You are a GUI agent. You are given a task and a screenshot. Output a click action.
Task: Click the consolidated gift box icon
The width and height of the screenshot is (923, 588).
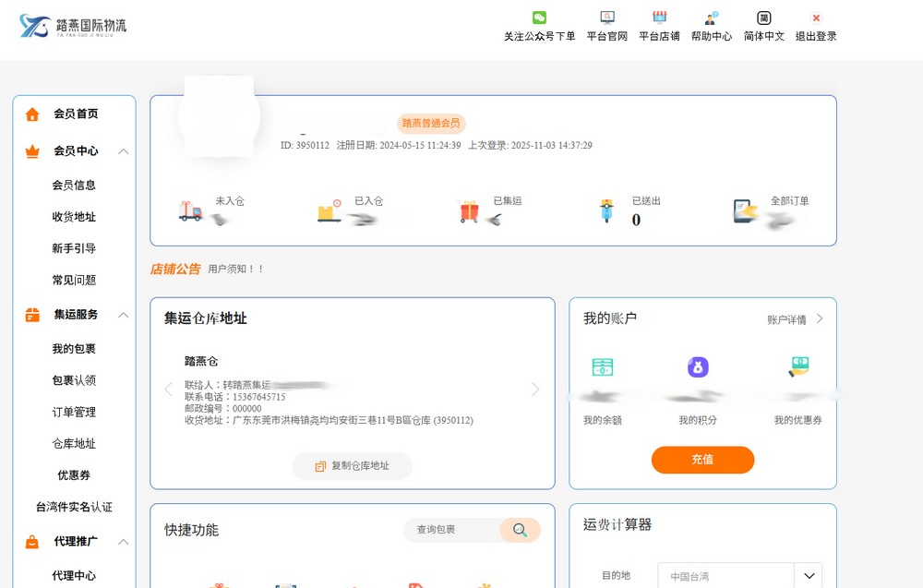[x=470, y=211]
